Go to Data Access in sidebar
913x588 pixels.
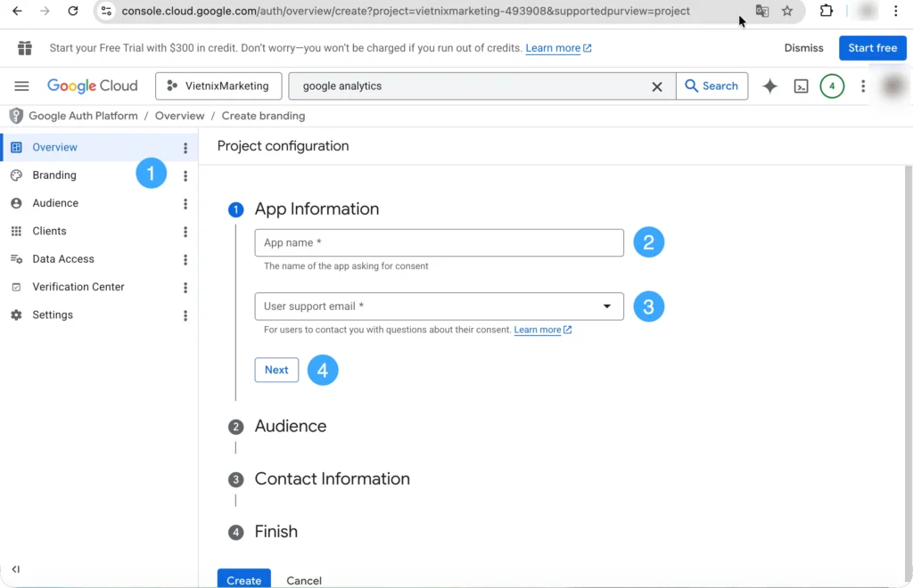[62, 259]
